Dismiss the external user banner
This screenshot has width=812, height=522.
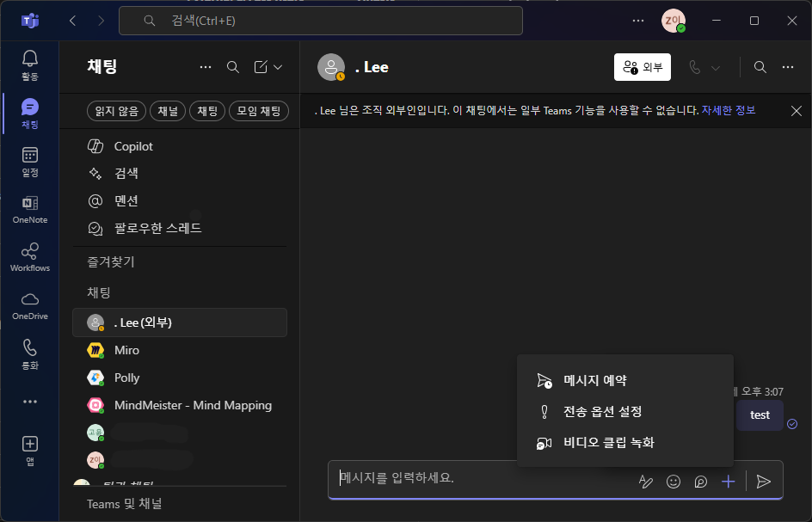click(796, 110)
